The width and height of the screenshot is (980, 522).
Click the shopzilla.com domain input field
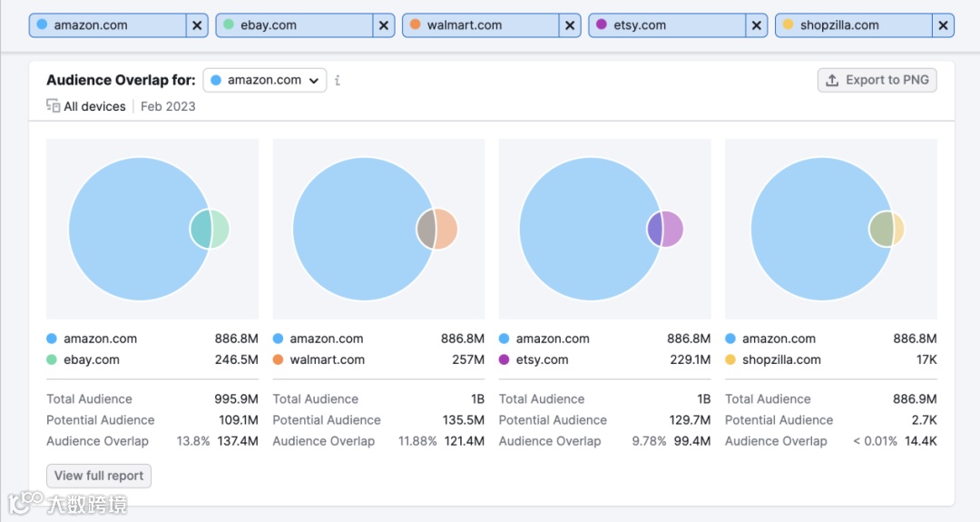(x=854, y=25)
